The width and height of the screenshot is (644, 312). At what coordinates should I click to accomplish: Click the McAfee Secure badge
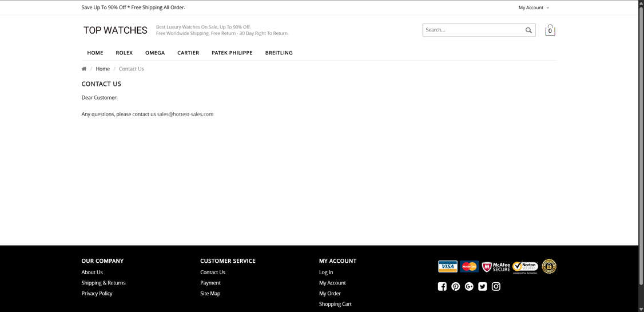pyautogui.click(x=496, y=267)
